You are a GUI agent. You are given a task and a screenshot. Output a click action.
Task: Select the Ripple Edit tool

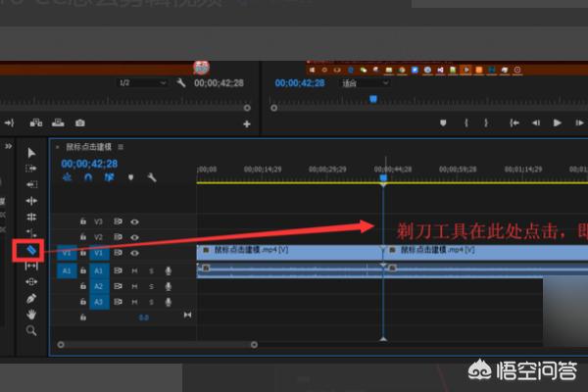31,183
